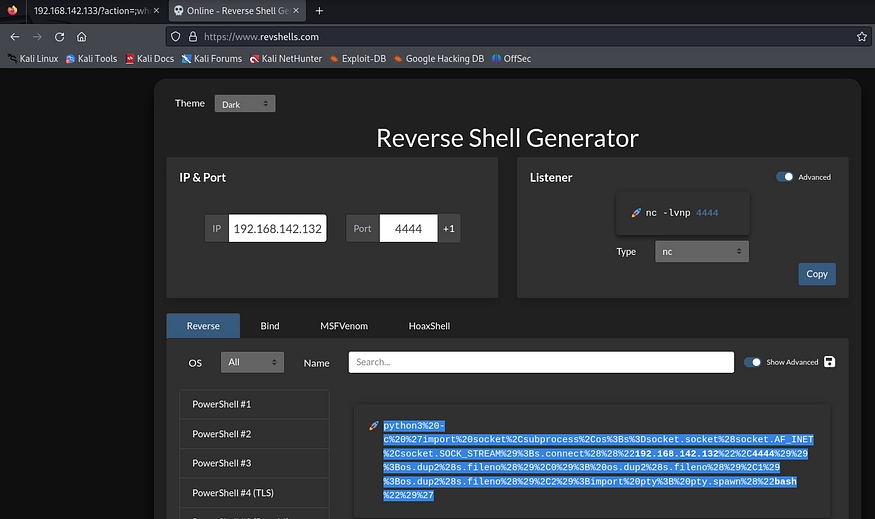Open Kali Tools bookmark
This screenshot has height=519, width=875.
point(91,59)
